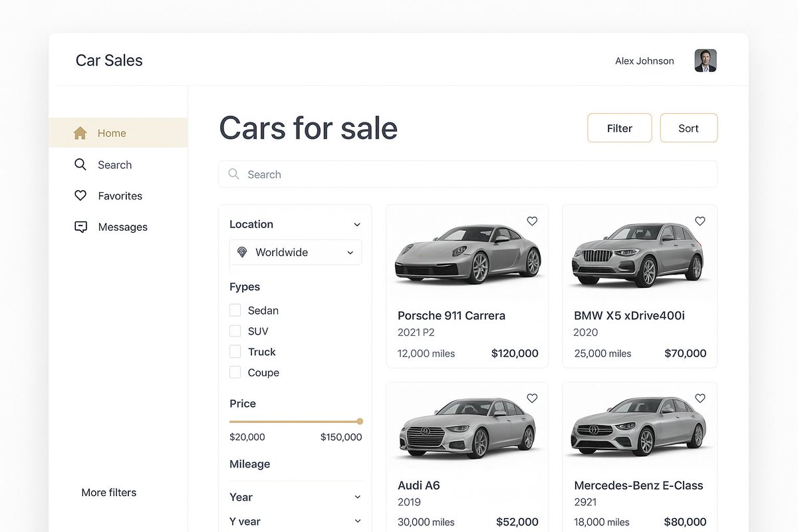Screen dimensions: 798x532
Task: Click the $70,000 price
Action: pos(686,353)
